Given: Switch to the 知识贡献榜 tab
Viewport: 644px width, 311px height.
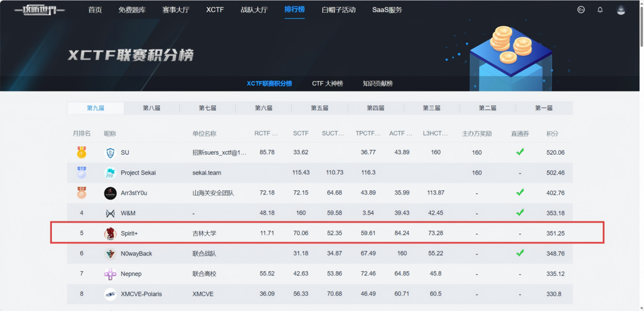Looking at the screenshot, I should click(x=378, y=83).
